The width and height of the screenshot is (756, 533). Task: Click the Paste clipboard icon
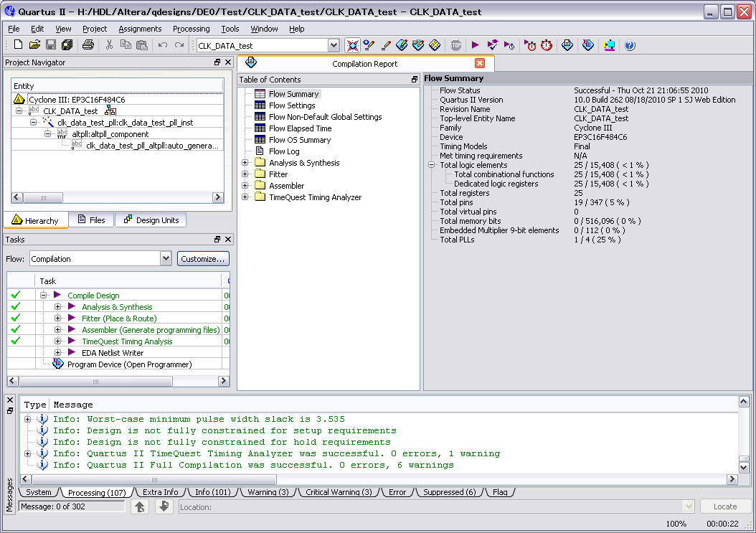point(142,45)
